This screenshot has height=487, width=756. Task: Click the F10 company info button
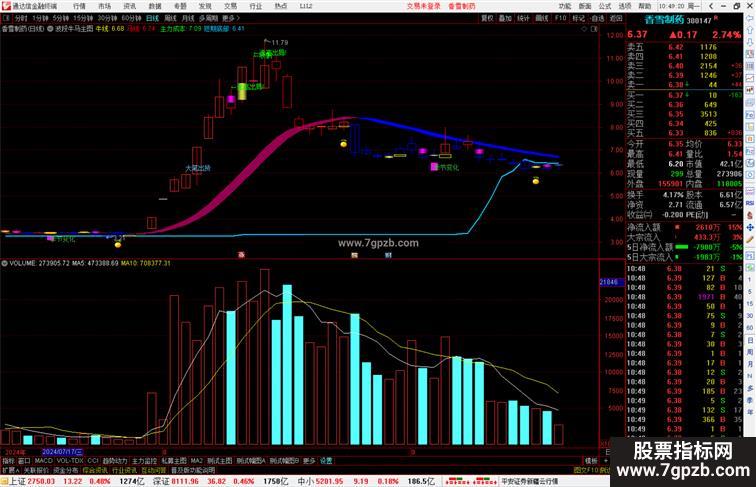[560, 18]
